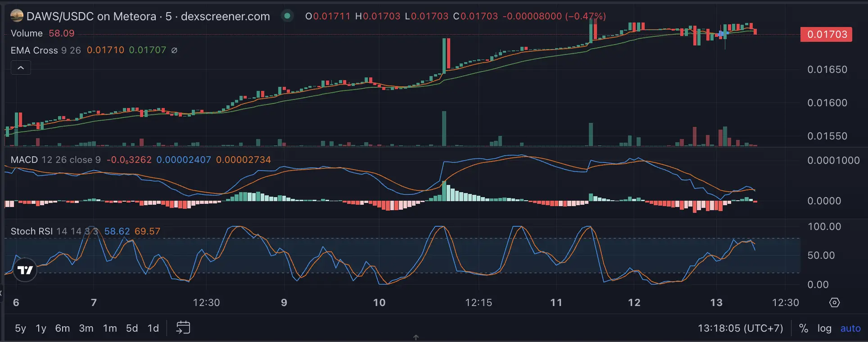Click the 50.00 Stoch RSI axis label

point(821,255)
